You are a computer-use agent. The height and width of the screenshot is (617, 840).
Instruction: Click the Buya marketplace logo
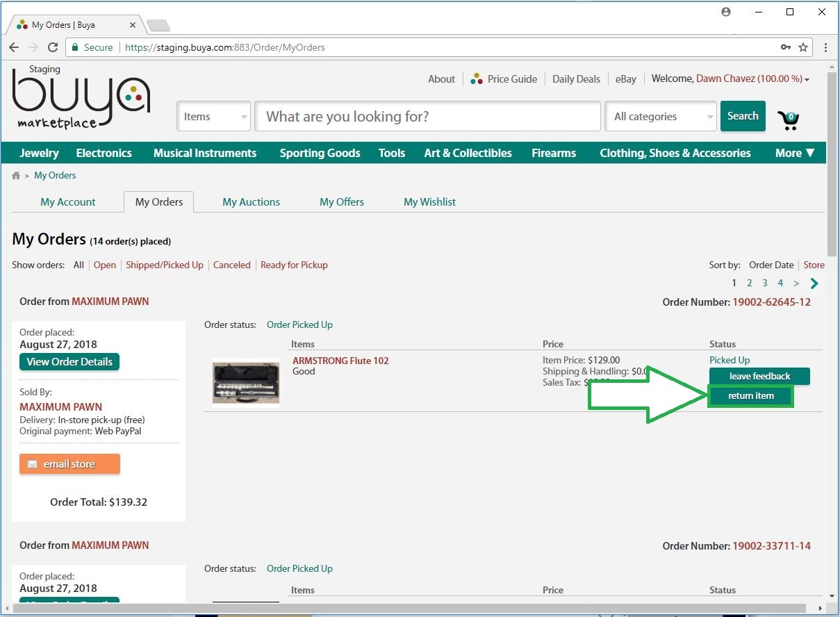point(81,97)
